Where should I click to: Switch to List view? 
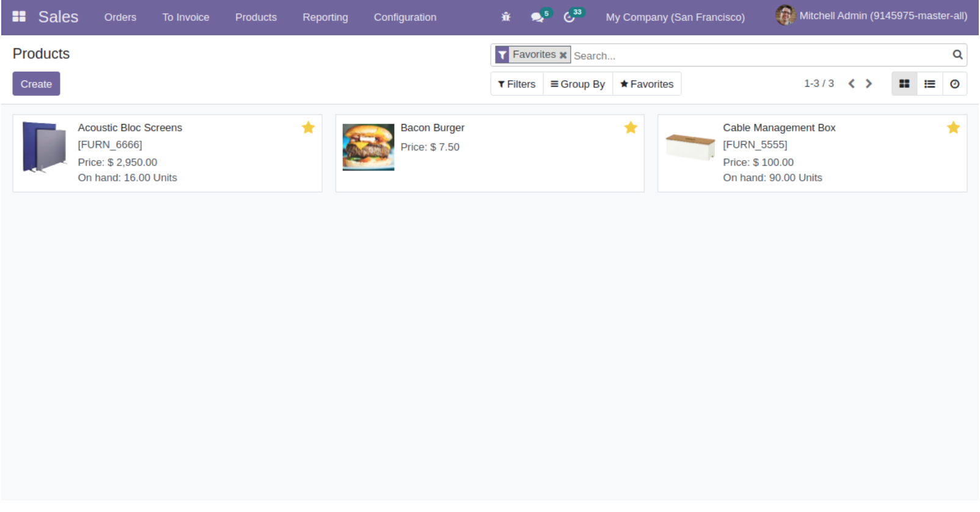[929, 84]
